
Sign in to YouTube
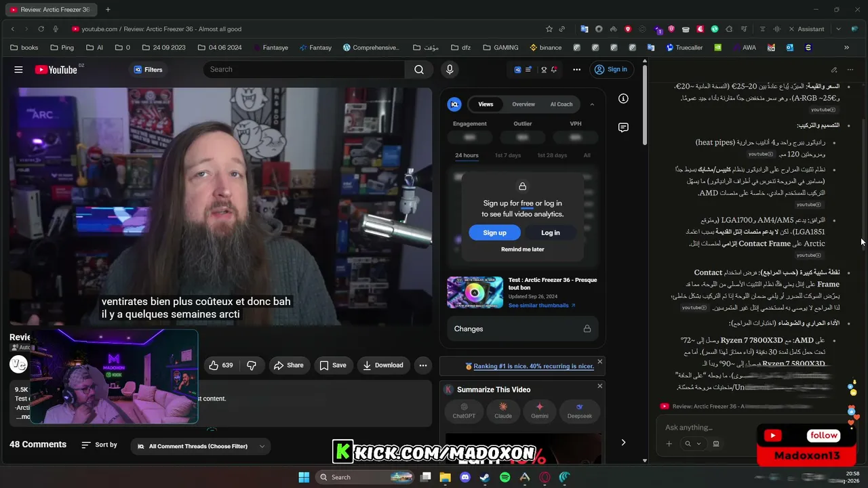click(x=610, y=69)
